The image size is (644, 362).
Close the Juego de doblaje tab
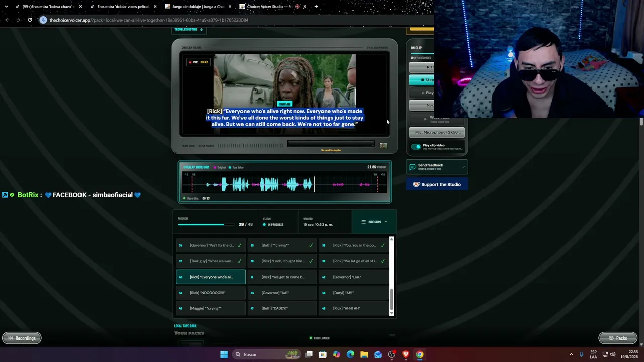click(230, 7)
